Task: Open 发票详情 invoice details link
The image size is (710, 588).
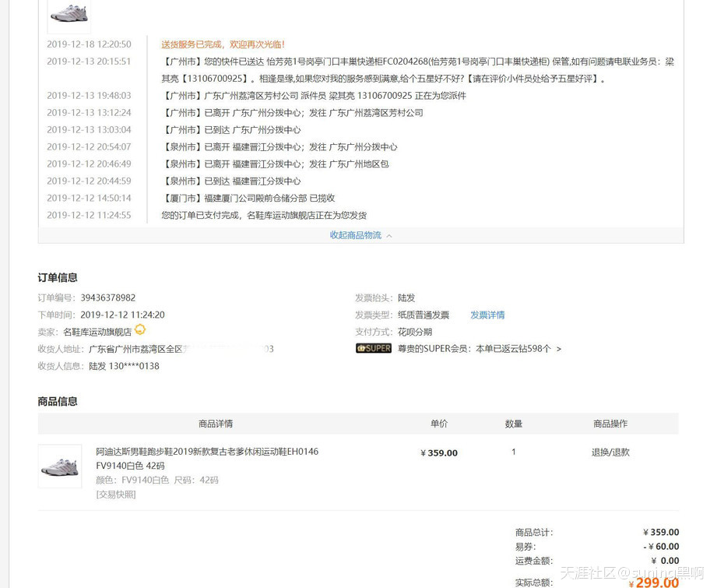Action: [x=487, y=315]
